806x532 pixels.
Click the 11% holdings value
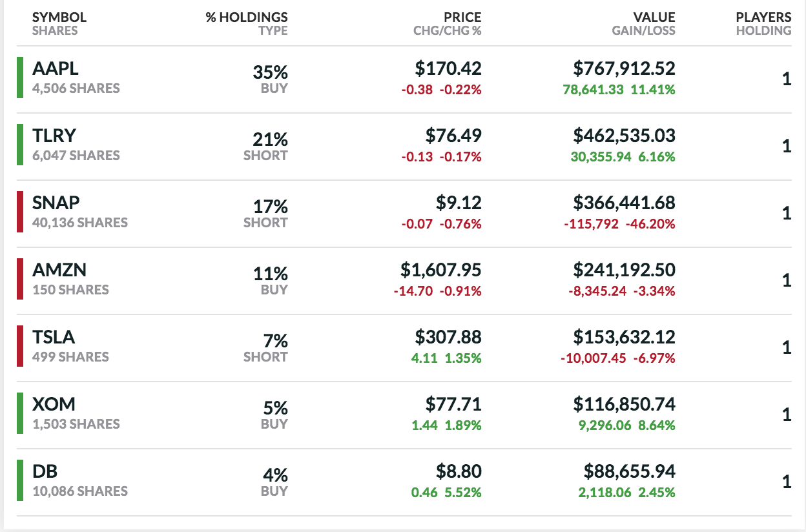[271, 274]
